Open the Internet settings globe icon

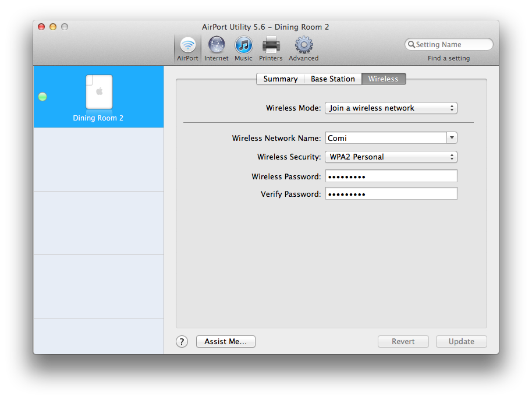click(x=217, y=45)
